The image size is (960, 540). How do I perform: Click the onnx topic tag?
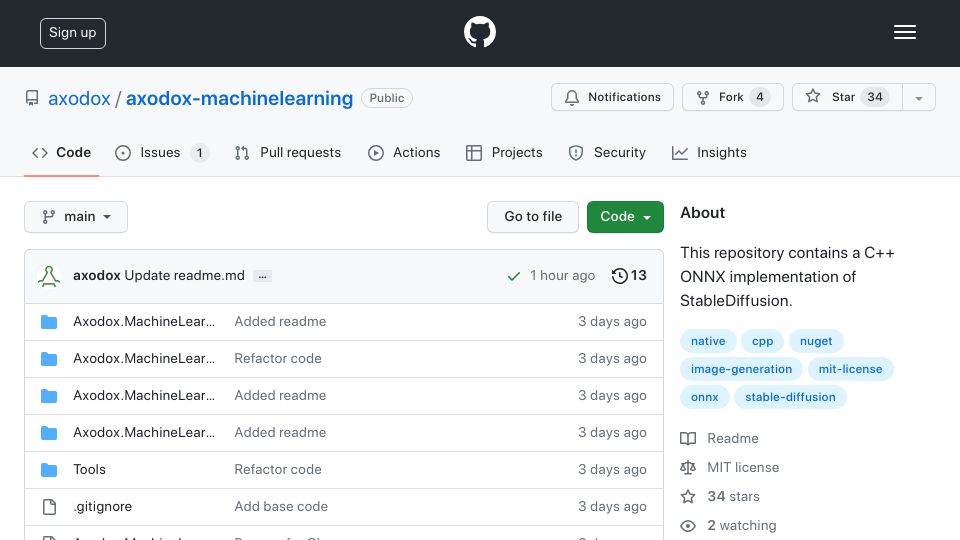(x=704, y=397)
